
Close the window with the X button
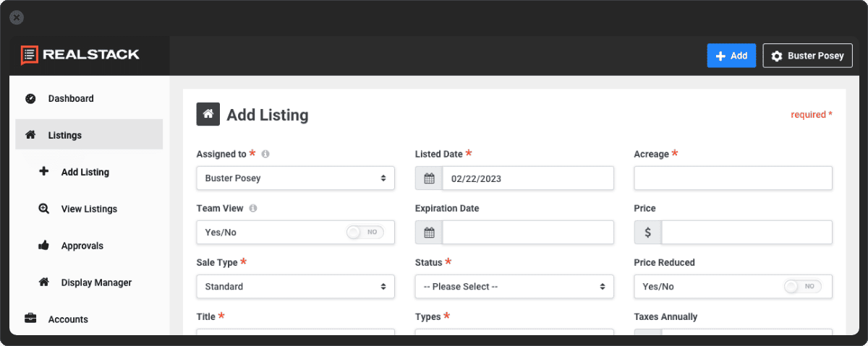point(17,17)
